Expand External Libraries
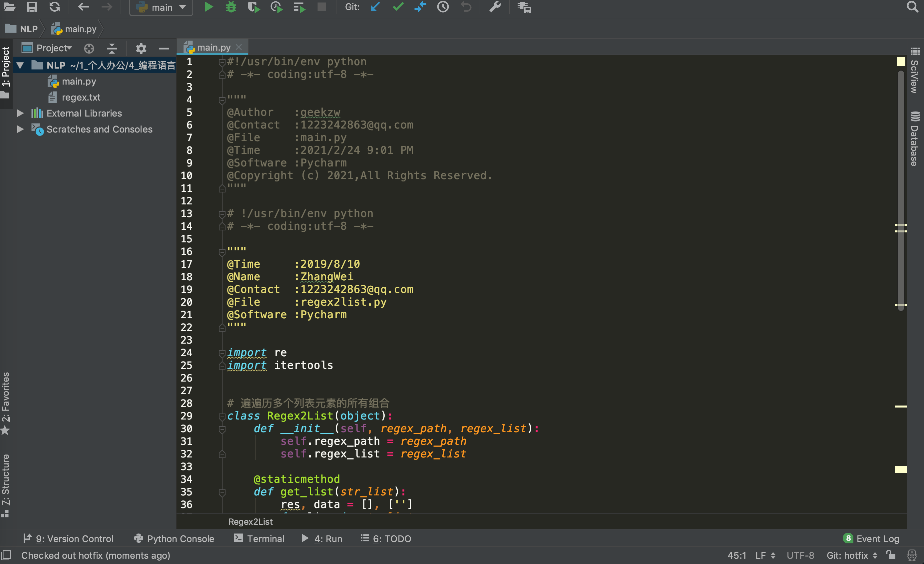924x564 pixels. 20,113
